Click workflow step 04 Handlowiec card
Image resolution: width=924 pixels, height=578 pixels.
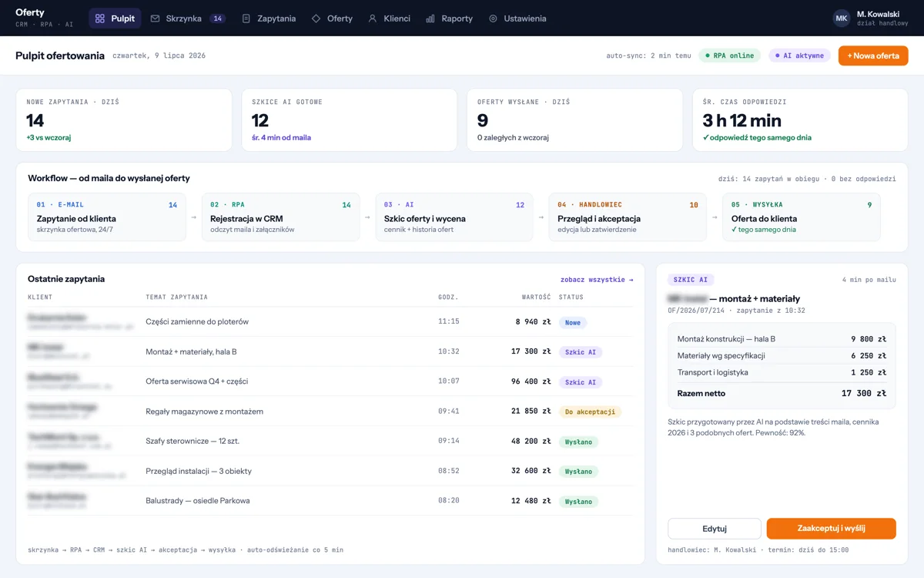628,217
